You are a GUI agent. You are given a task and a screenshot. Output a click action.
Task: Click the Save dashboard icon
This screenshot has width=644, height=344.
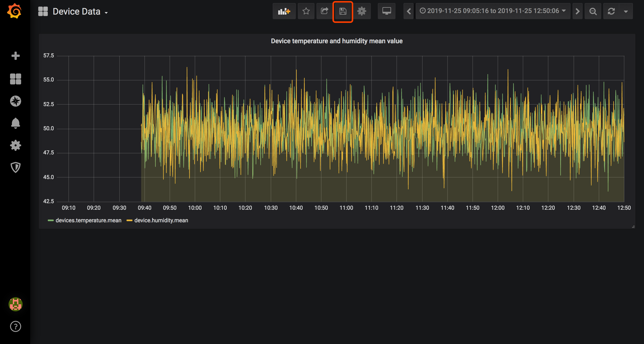(343, 11)
